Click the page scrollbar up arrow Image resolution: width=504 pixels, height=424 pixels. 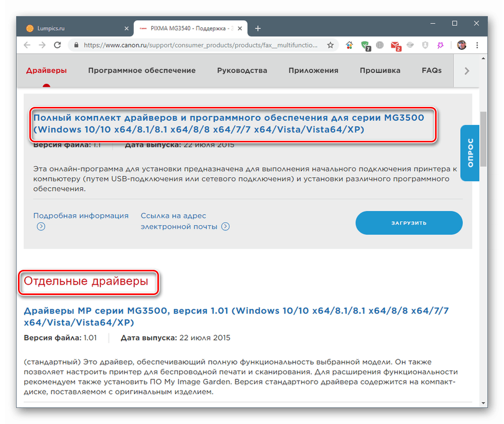(483, 59)
